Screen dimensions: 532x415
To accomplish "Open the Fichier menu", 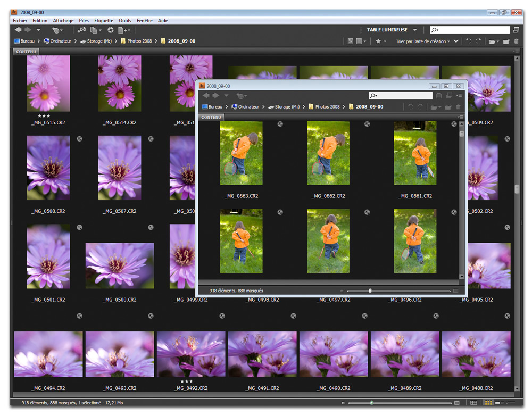I will point(20,20).
